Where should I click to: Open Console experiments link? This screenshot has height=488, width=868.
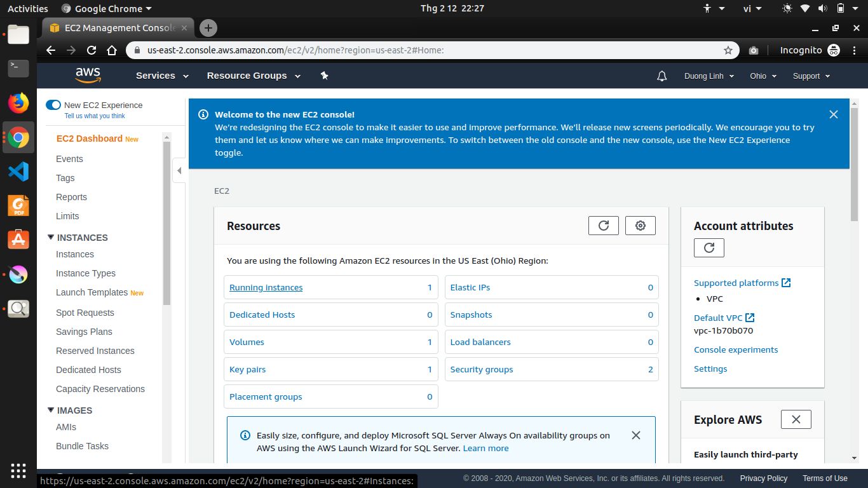(x=736, y=349)
